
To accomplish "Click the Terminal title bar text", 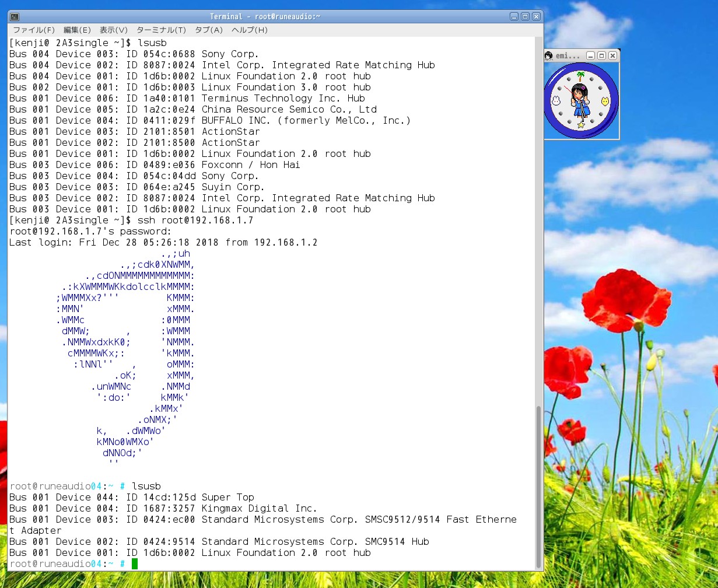I will click(265, 16).
